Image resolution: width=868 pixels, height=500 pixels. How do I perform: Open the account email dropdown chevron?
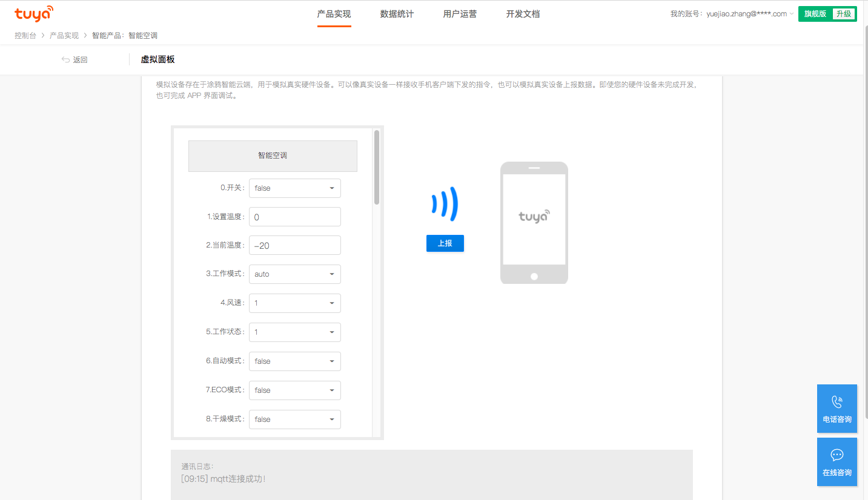pyautogui.click(x=792, y=14)
